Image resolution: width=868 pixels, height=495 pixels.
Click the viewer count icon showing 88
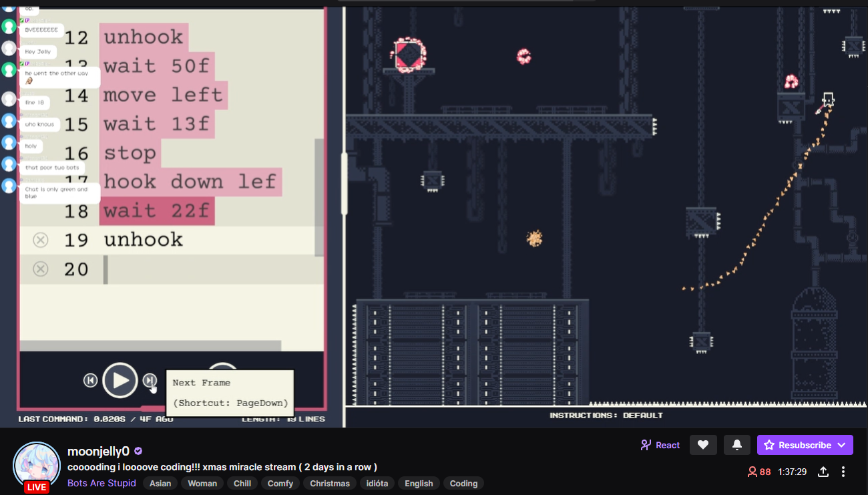(752, 472)
